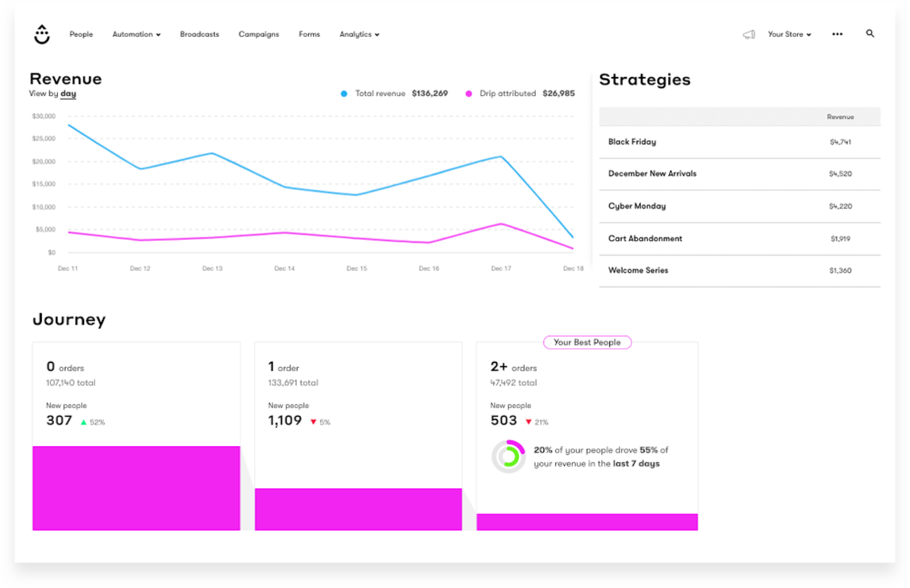Open the Black Friday strategy row

pyautogui.click(x=632, y=142)
